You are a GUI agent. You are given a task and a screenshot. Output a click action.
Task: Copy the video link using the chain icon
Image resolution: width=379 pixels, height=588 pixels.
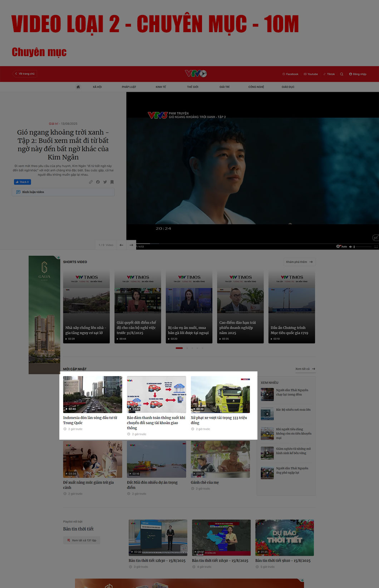(x=91, y=182)
